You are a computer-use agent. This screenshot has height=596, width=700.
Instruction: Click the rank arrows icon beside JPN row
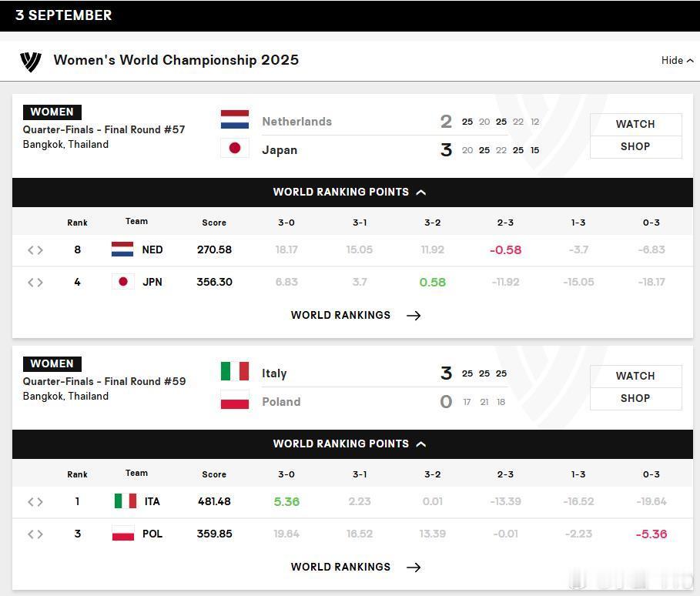pyautogui.click(x=35, y=282)
